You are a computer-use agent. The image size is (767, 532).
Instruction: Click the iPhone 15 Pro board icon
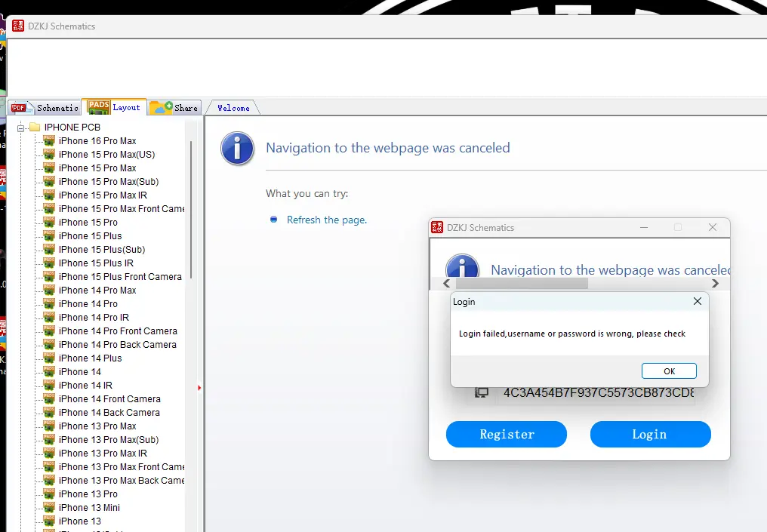49,223
